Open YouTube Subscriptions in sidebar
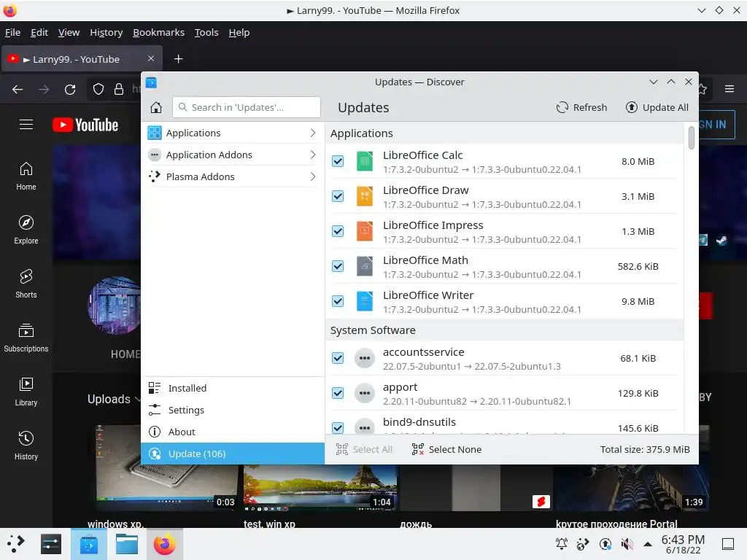The width and height of the screenshot is (747, 560). [x=26, y=338]
